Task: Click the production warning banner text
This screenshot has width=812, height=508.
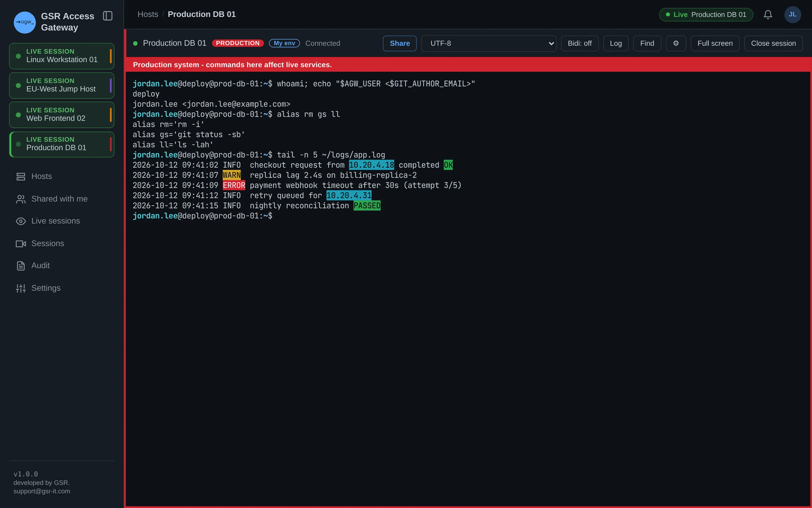Action: click(232, 65)
